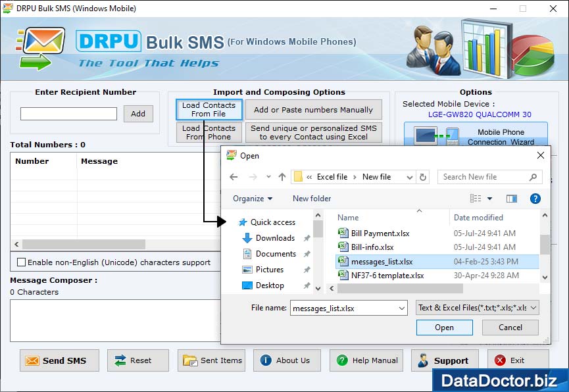Click New folder in dialog toolbar
Image resolution: width=569 pixels, height=392 pixels.
pos(312,199)
